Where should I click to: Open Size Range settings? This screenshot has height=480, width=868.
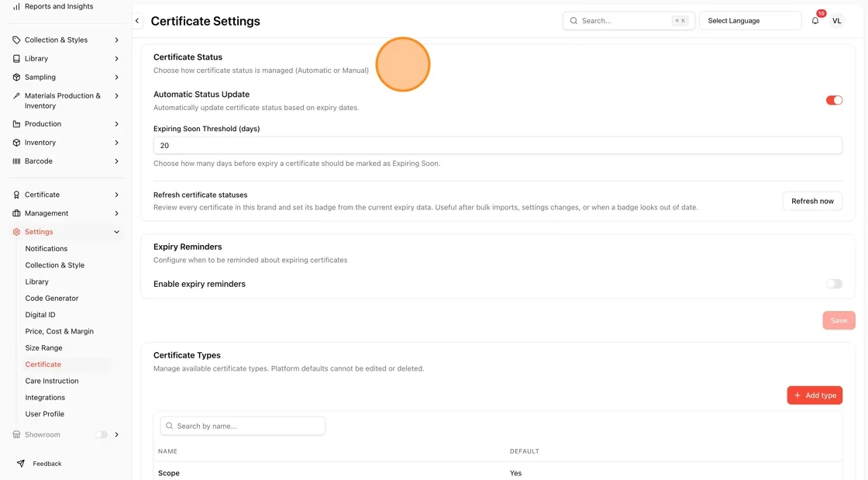43,348
